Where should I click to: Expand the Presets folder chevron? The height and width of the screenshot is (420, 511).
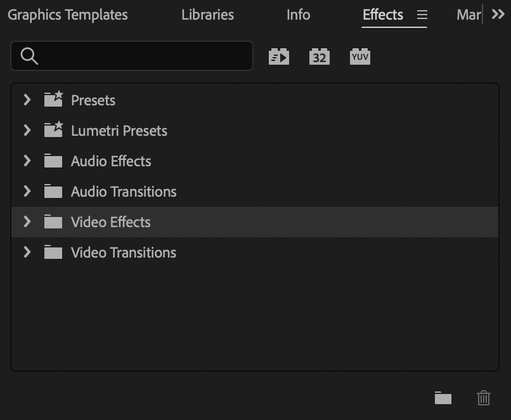point(27,100)
